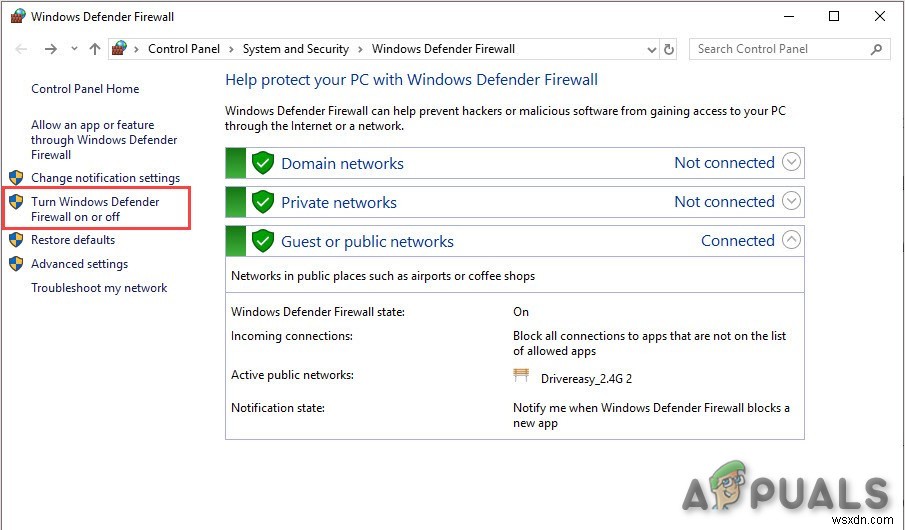Open the recent locations dropdown arrow
This screenshot has height=530, width=905.
pyautogui.click(x=74, y=49)
